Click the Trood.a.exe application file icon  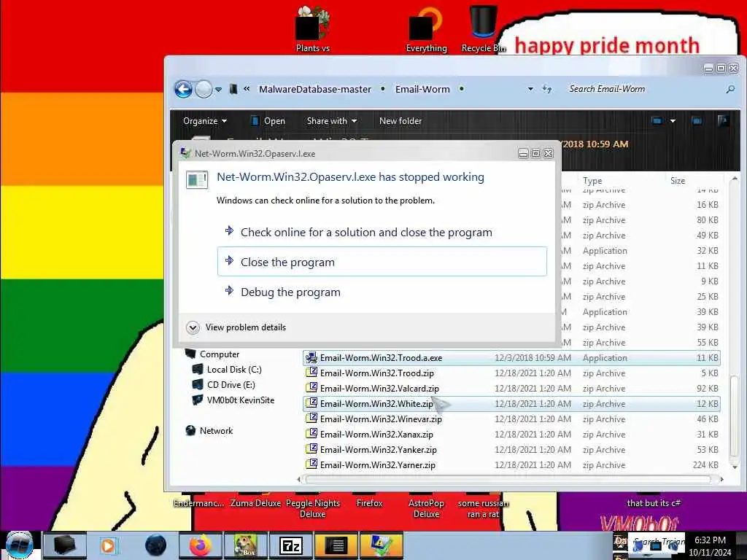click(x=311, y=357)
